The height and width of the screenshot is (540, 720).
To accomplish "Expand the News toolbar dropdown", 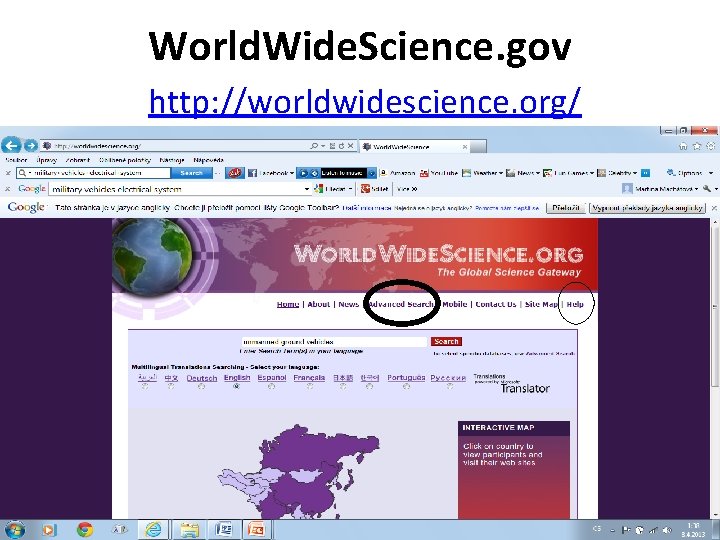I will [x=537, y=174].
